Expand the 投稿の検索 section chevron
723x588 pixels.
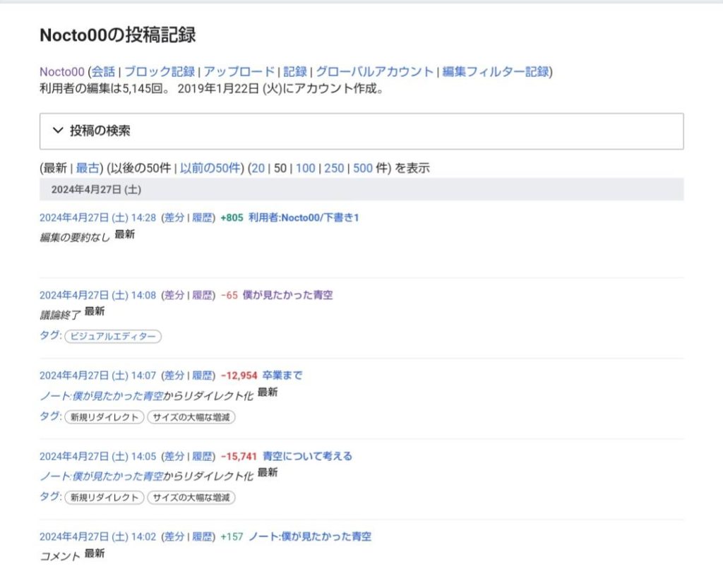coord(58,131)
